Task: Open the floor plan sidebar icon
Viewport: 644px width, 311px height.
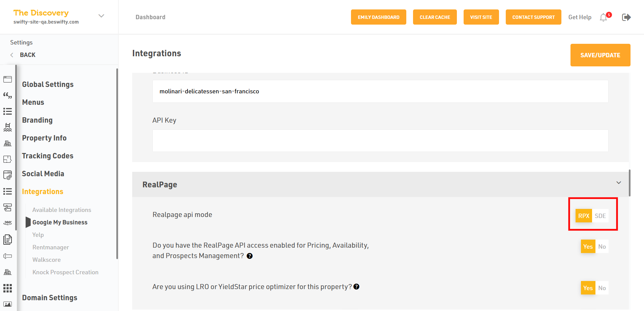Action: pos(7,159)
